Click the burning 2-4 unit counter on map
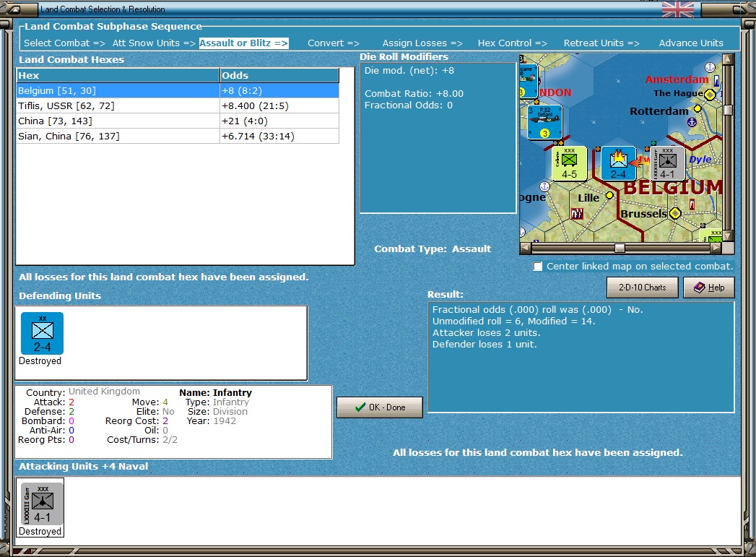Viewport: 756px width, 557px height. (618, 163)
